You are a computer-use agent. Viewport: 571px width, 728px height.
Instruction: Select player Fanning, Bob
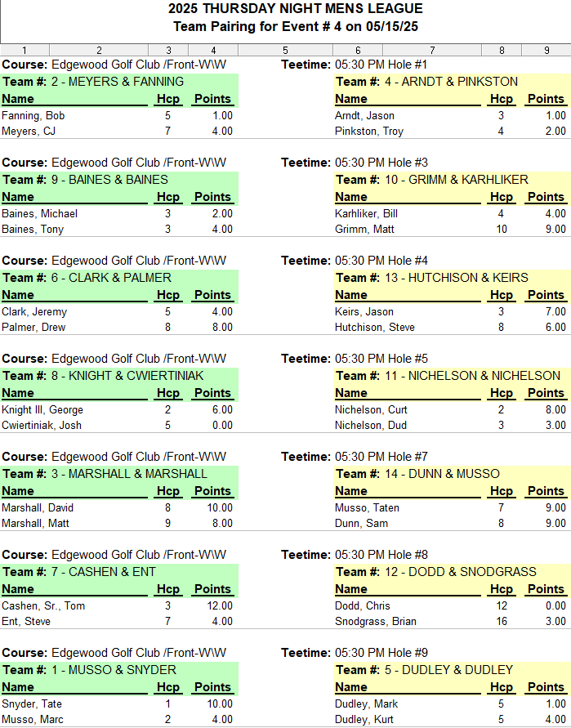(x=33, y=115)
